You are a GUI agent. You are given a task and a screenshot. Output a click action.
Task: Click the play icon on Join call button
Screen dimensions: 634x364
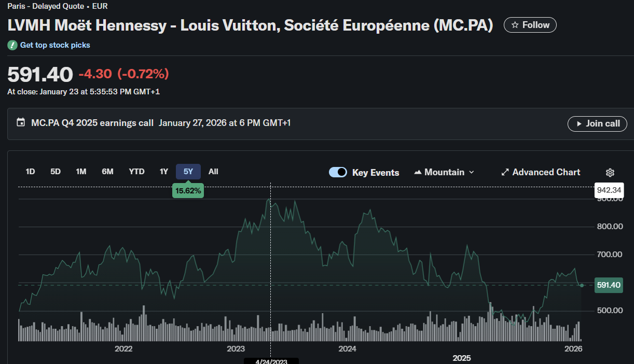tap(578, 123)
